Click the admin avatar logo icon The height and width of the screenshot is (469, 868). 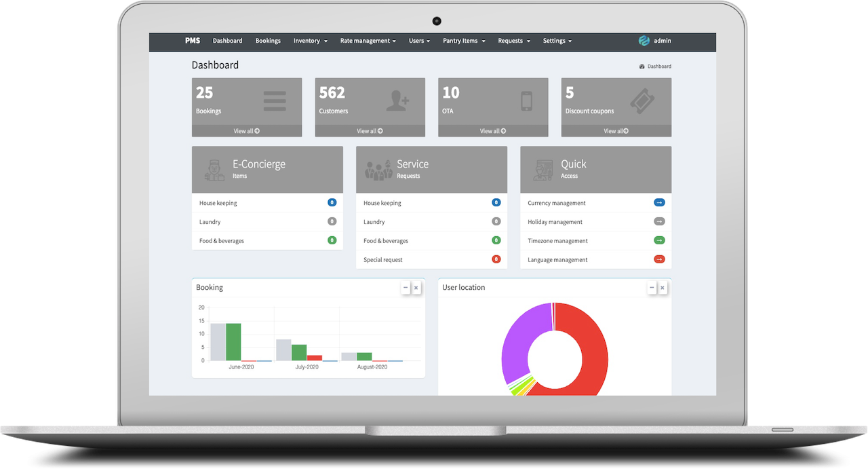(644, 41)
